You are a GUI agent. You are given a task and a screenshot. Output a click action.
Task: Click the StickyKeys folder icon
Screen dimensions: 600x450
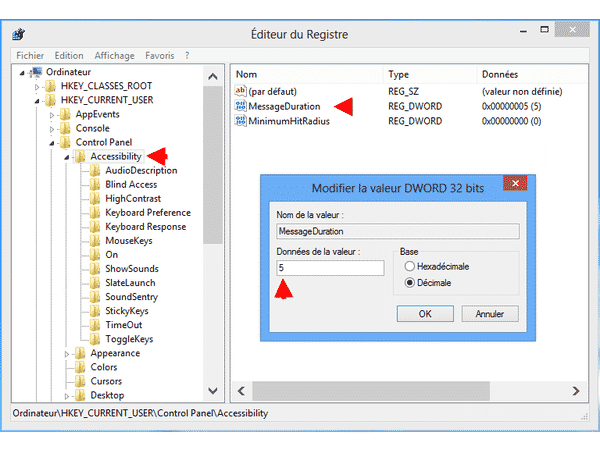point(95,311)
